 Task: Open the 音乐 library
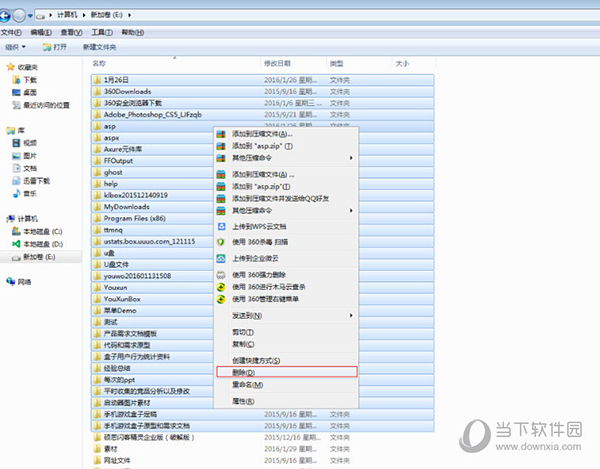[25, 194]
